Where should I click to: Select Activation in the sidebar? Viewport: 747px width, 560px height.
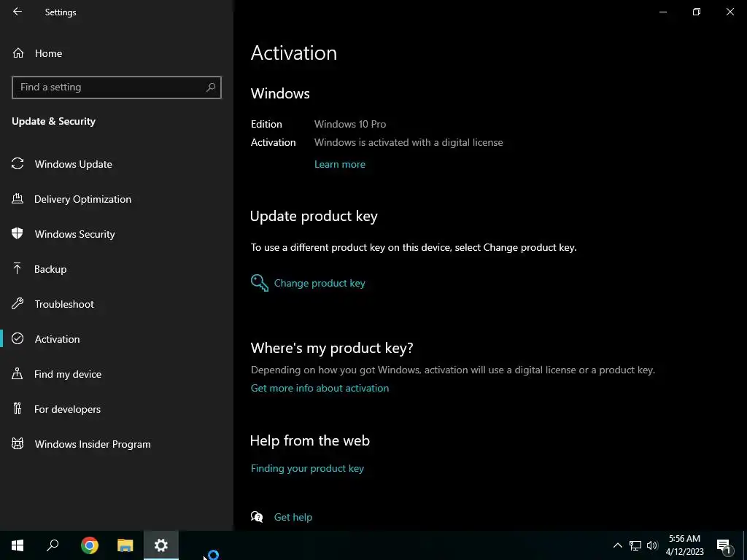[x=117, y=339]
